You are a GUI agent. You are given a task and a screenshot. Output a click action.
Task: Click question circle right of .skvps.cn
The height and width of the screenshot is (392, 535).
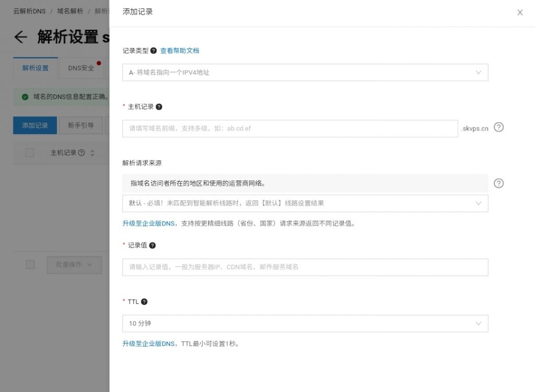click(x=498, y=127)
